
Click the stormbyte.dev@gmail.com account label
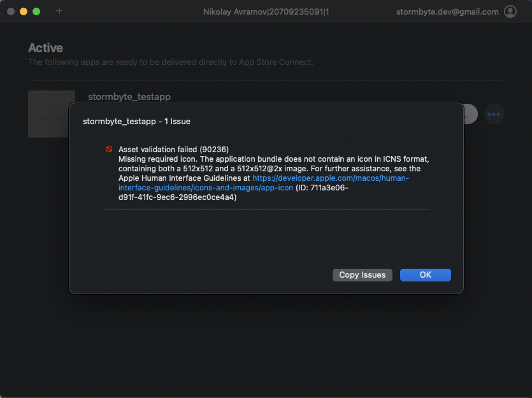447,12
